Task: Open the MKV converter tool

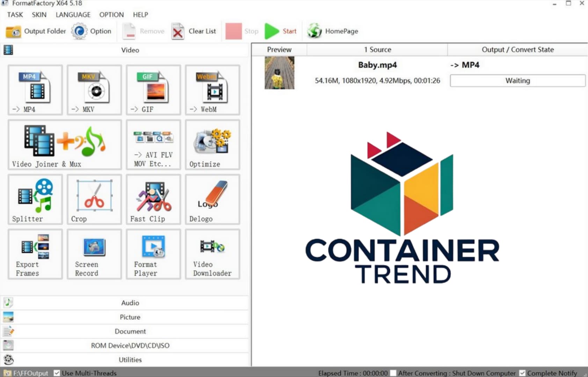Action: click(94, 90)
